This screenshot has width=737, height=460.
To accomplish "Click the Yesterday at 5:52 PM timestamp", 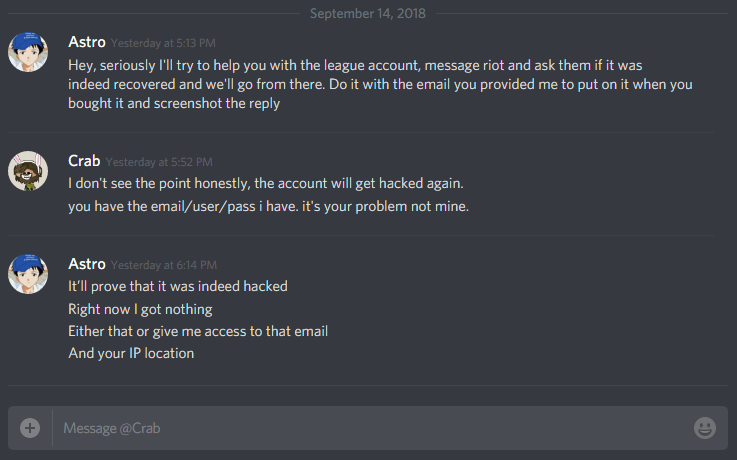I will point(159,162).
